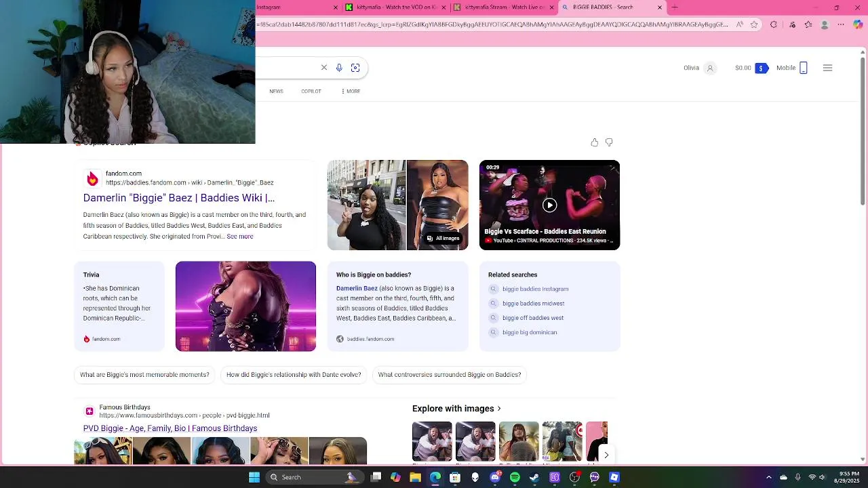Open OBS Studio from taskbar
868x488 pixels.
[574, 477]
